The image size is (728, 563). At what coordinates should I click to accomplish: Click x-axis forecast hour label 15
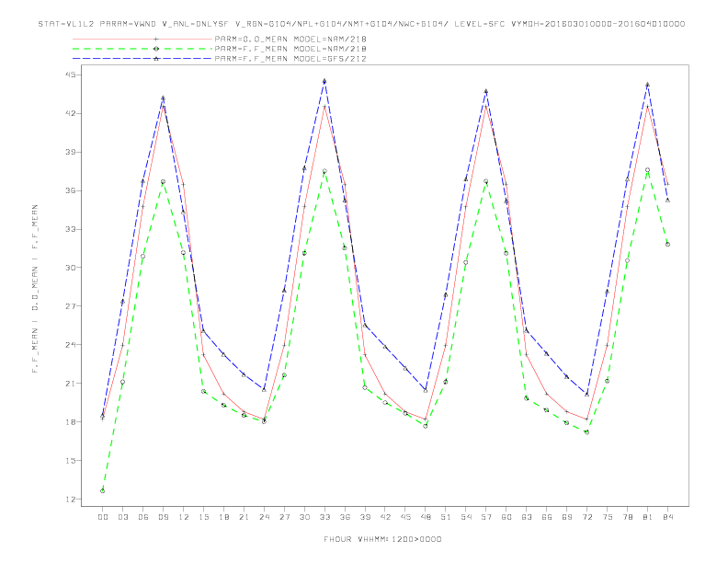(203, 517)
